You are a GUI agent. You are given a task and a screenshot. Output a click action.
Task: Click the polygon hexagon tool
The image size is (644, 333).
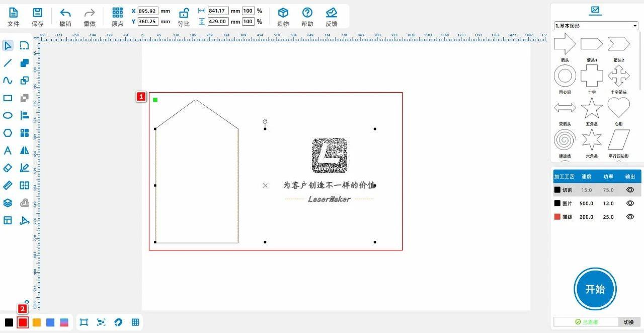point(8,133)
